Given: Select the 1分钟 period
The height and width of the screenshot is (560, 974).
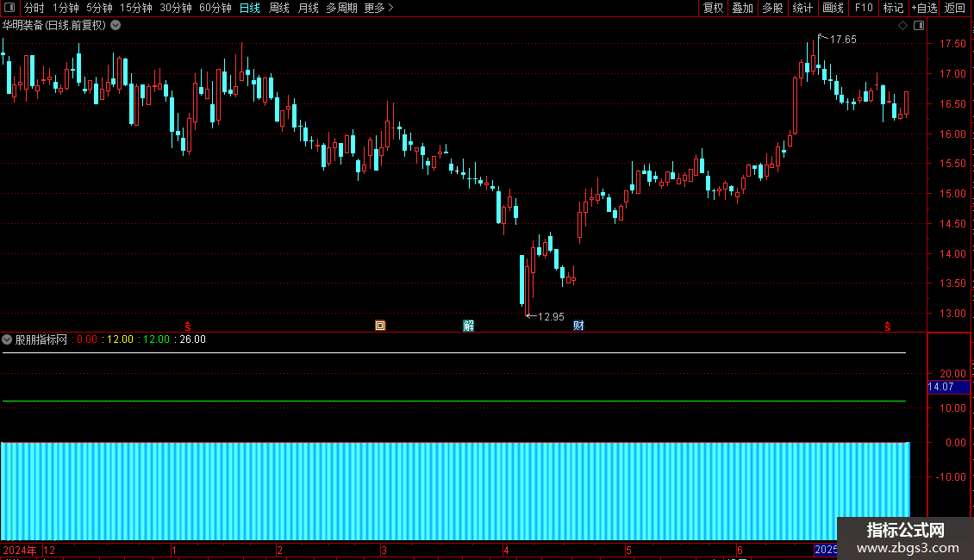Looking at the screenshot, I should (x=66, y=8).
